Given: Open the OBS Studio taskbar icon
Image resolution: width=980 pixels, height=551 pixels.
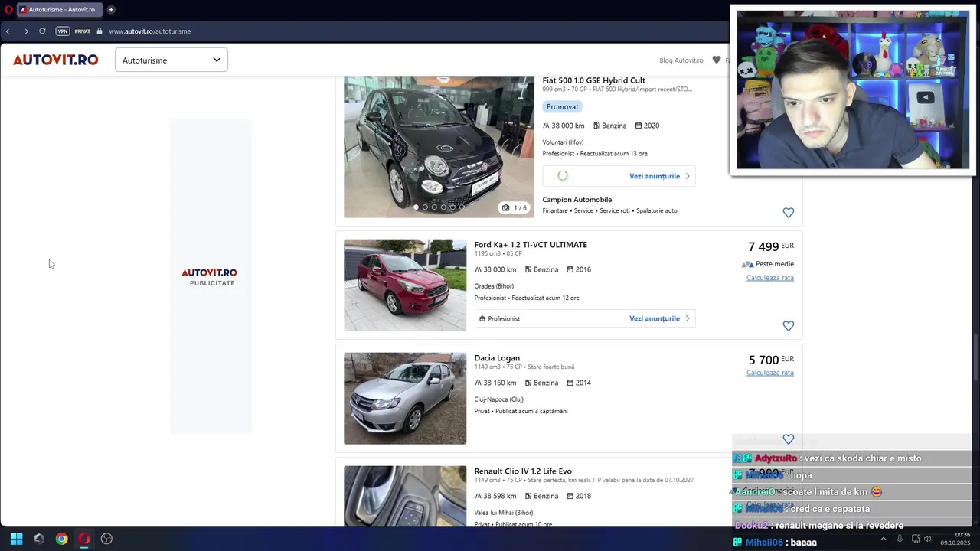Looking at the screenshot, I should point(106,539).
